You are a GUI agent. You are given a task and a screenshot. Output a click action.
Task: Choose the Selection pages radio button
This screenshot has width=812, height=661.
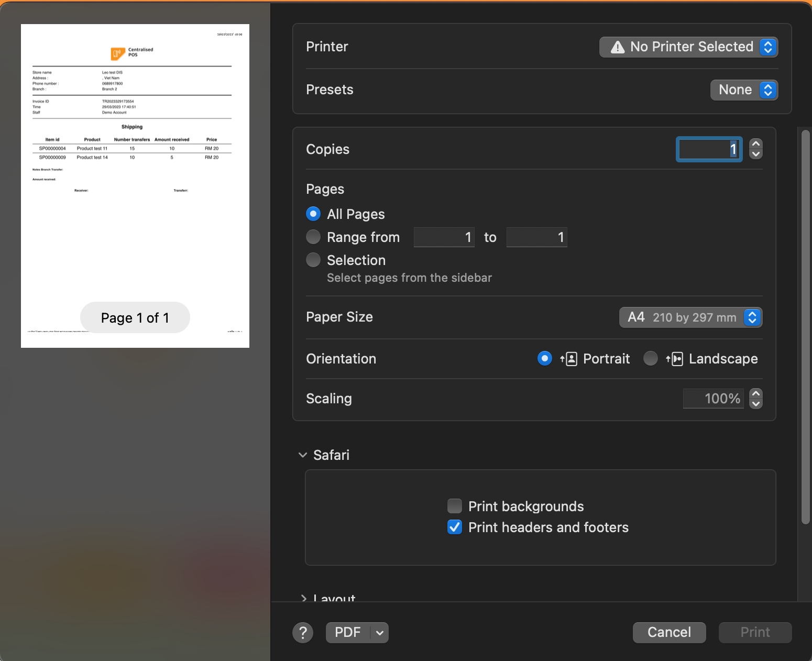click(313, 260)
